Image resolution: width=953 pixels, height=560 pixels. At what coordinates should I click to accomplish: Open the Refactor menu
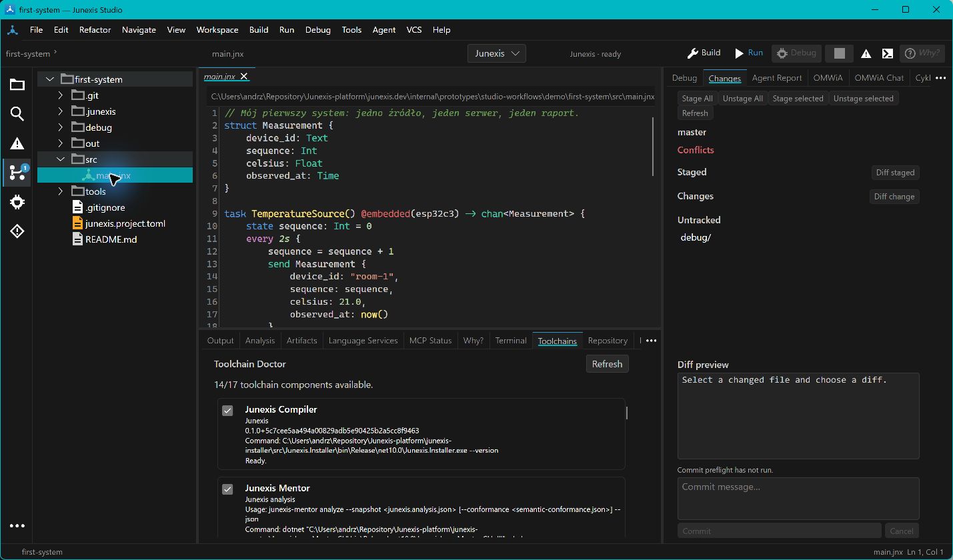(95, 30)
